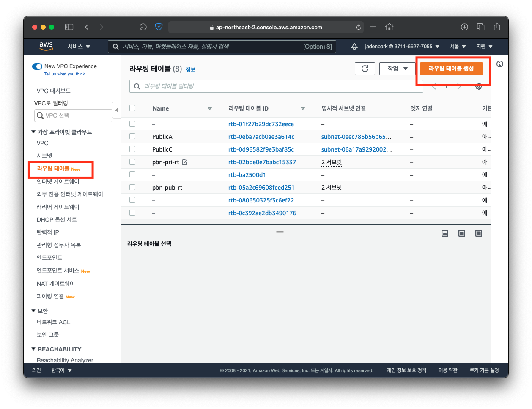Open 개인 정보 보호 정책 footer link
Image resolution: width=532 pixels, height=409 pixels.
406,370
